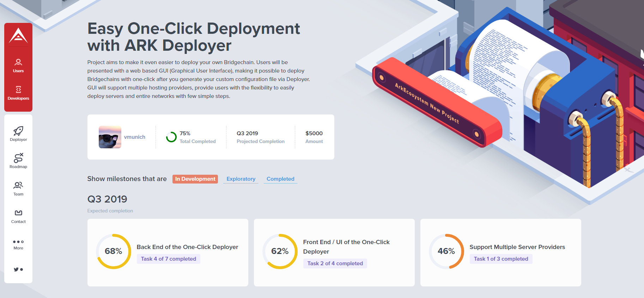Viewport: 644px width, 298px height.
Task: Open the Deployer rocket page
Action: [x=18, y=134]
